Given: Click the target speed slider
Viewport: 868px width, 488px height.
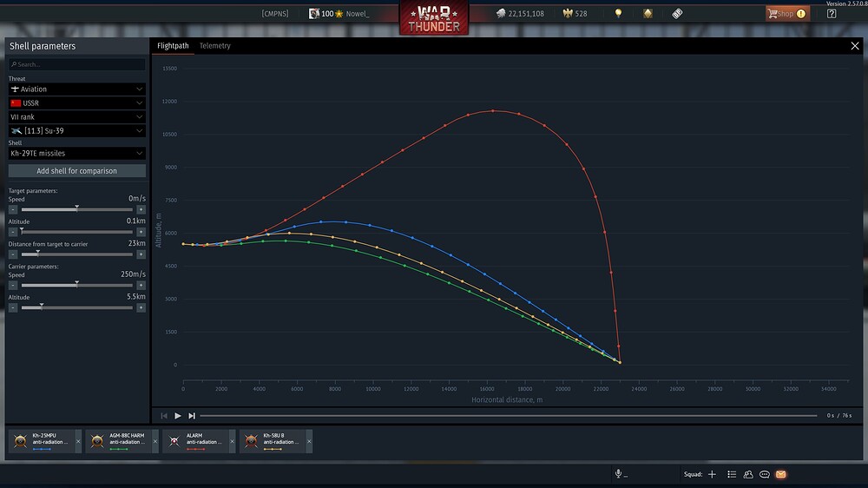Looking at the screenshot, I should [x=77, y=209].
